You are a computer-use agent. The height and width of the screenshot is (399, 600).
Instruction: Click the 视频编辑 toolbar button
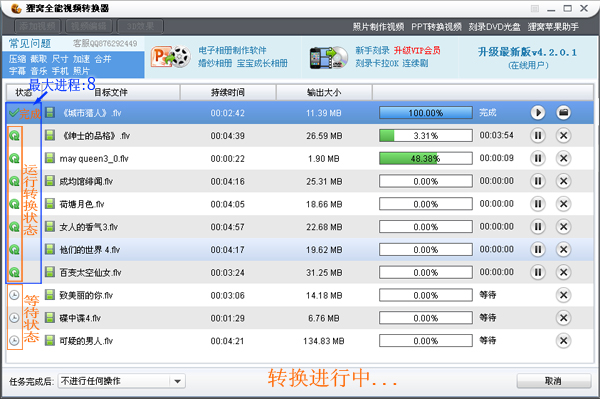[89, 26]
